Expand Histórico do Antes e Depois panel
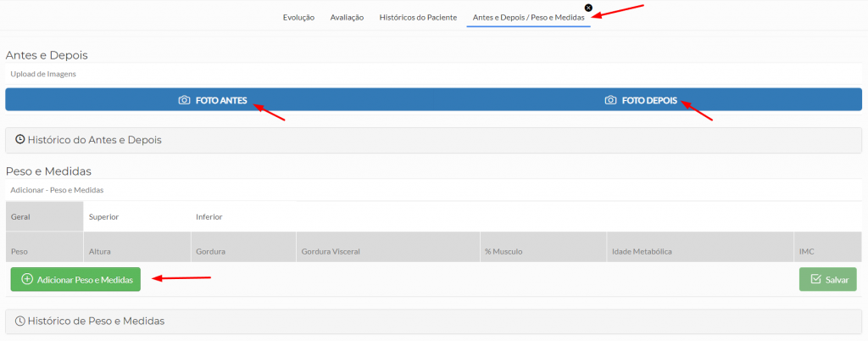Viewport: 868px width, 341px height. tap(95, 140)
